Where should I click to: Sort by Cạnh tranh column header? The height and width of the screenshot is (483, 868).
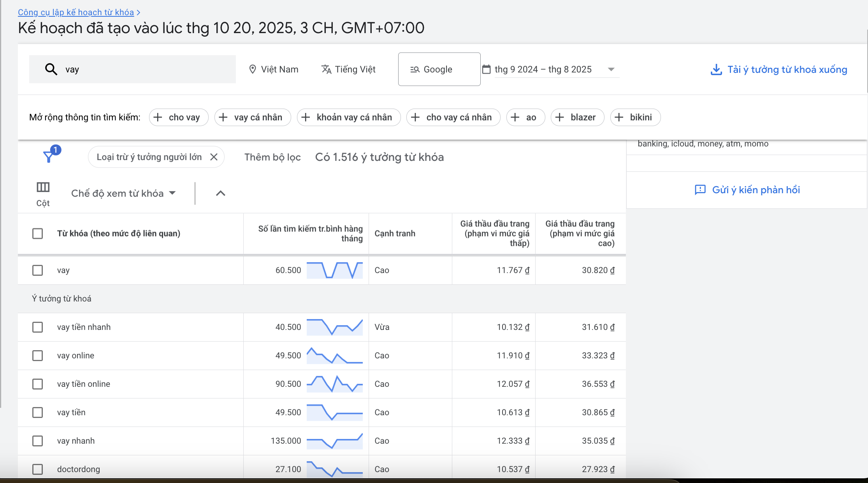[395, 233]
